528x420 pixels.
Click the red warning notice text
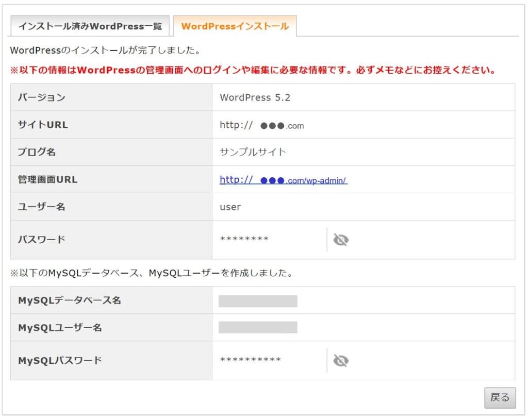tap(253, 71)
